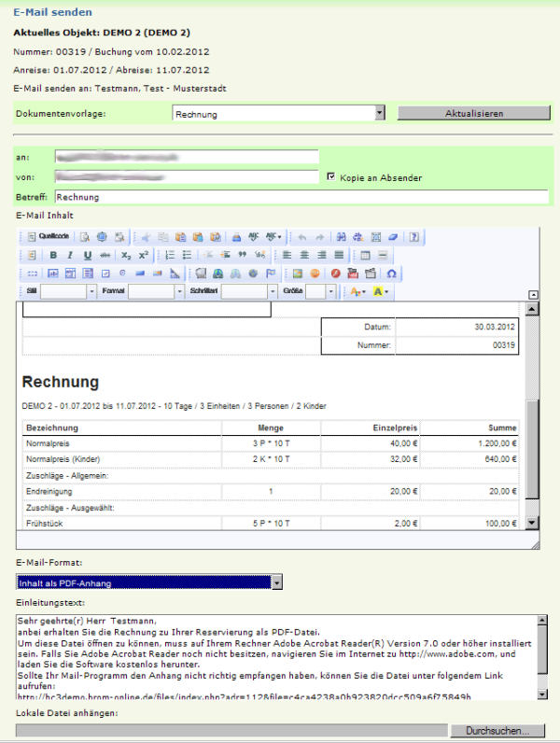Image resolution: width=560 pixels, height=743 pixels.
Task: Align text left
Action: click(287, 256)
